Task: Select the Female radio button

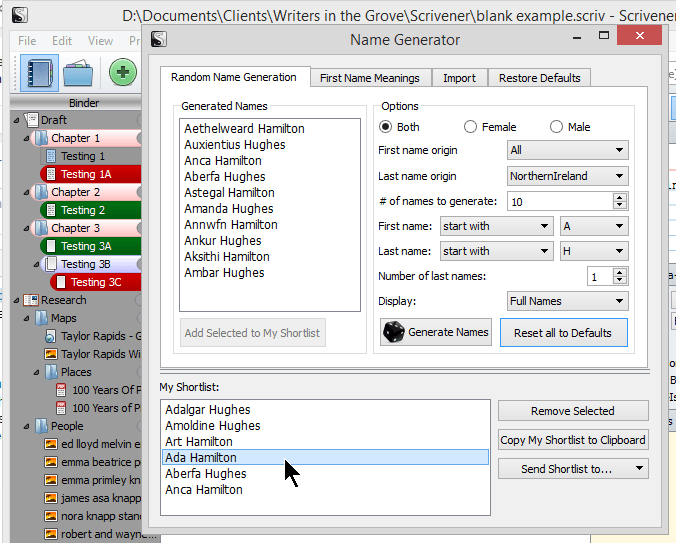Action: pos(470,127)
